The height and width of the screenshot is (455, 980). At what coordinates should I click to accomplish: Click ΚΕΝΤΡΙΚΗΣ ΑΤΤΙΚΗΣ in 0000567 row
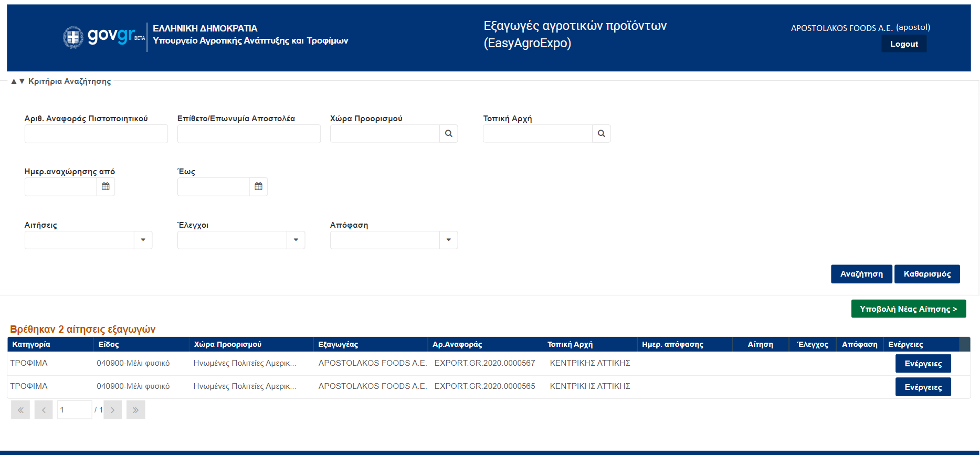(x=590, y=363)
